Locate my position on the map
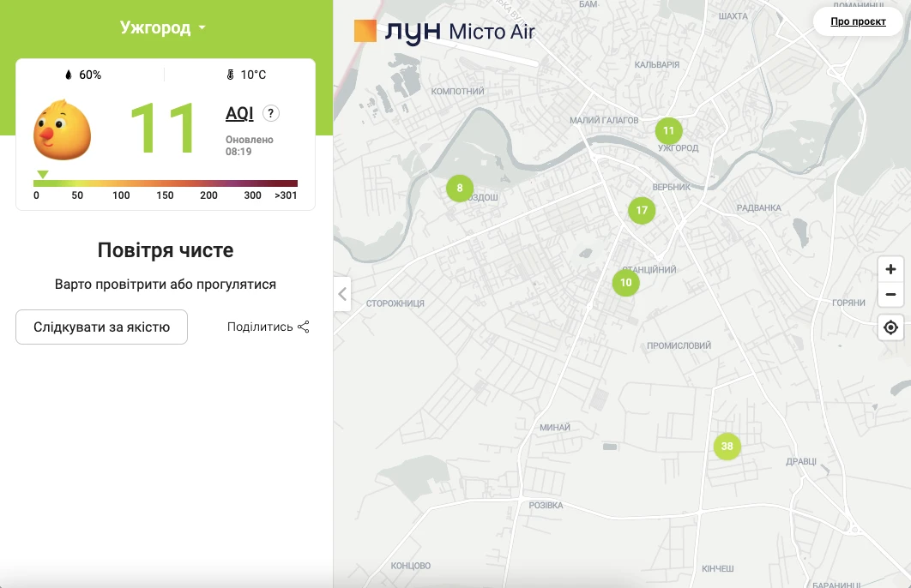911x588 pixels. (890, 327)
